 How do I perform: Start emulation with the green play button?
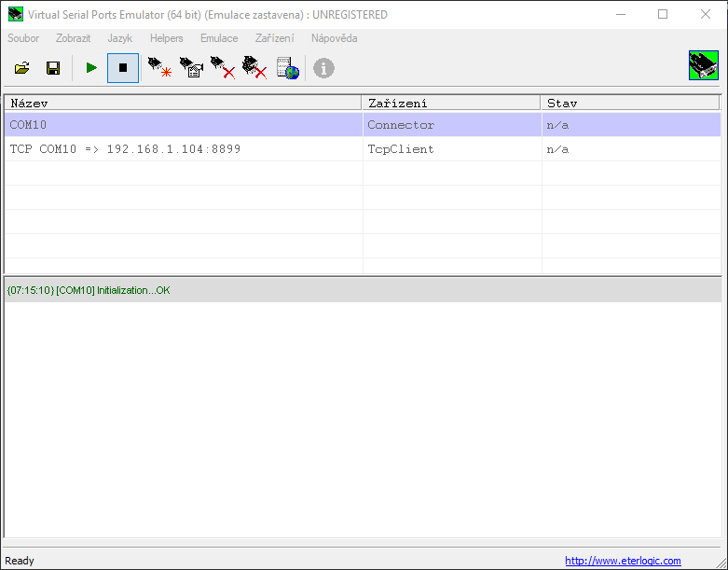[x=91, y=68]
